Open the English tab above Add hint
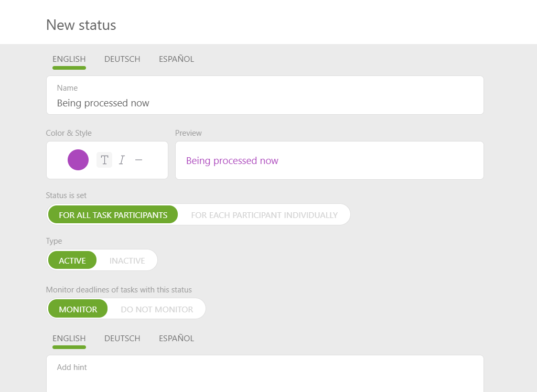This screenshot has width=537, height=392. click(69, 339)
